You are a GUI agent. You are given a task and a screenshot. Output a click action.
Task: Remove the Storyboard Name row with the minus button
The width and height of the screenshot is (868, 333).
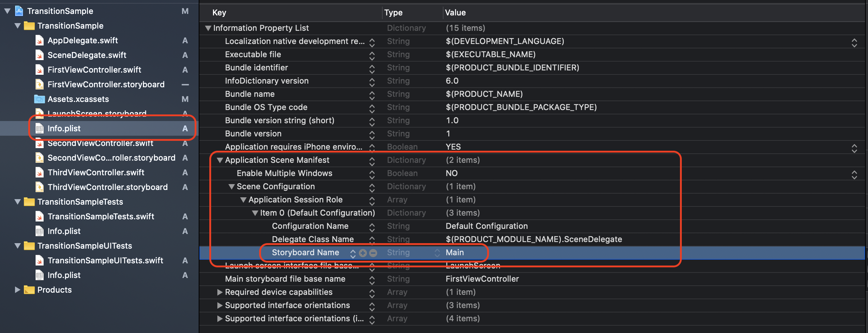[x=373, y=253]
